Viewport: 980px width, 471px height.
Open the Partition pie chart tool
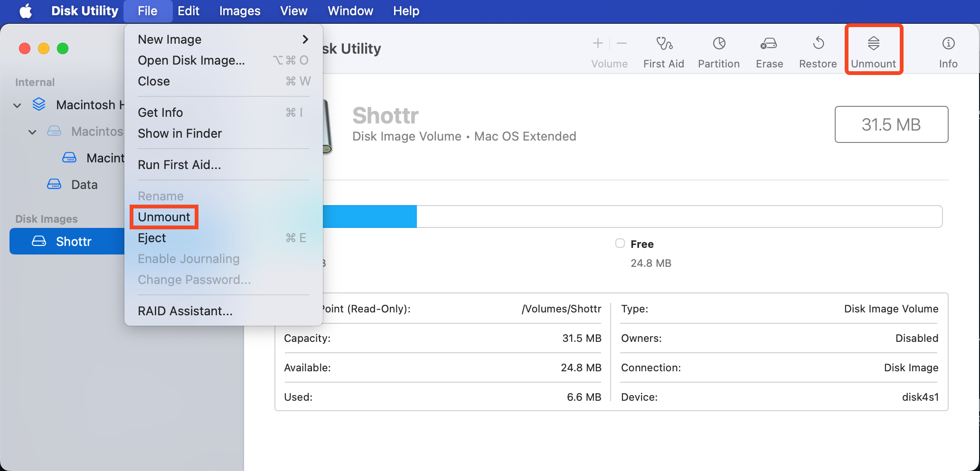coord(719,44)
